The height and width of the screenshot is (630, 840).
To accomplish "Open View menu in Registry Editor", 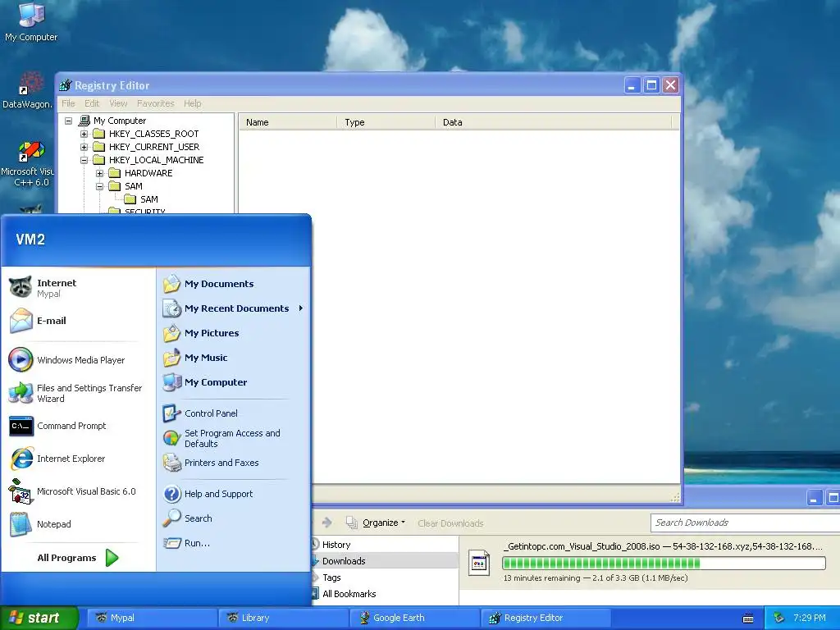I will [x=118, y=103].
